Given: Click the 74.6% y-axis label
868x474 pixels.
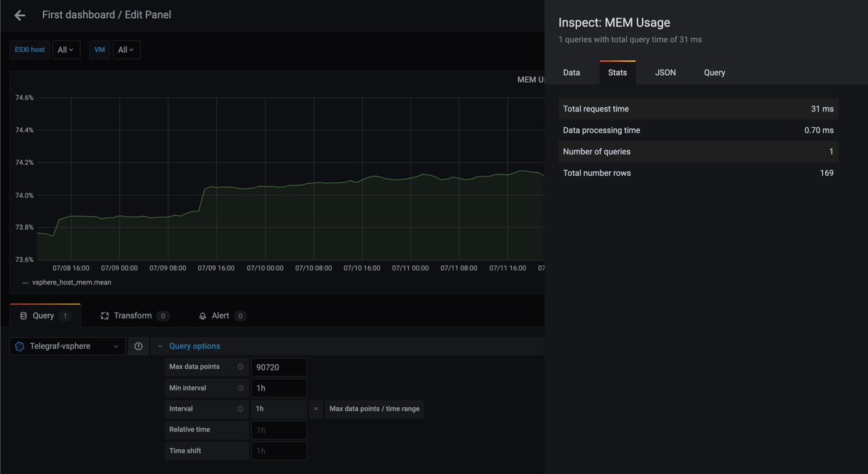Looking at the screenshot, I should click(x=25, y=98).
